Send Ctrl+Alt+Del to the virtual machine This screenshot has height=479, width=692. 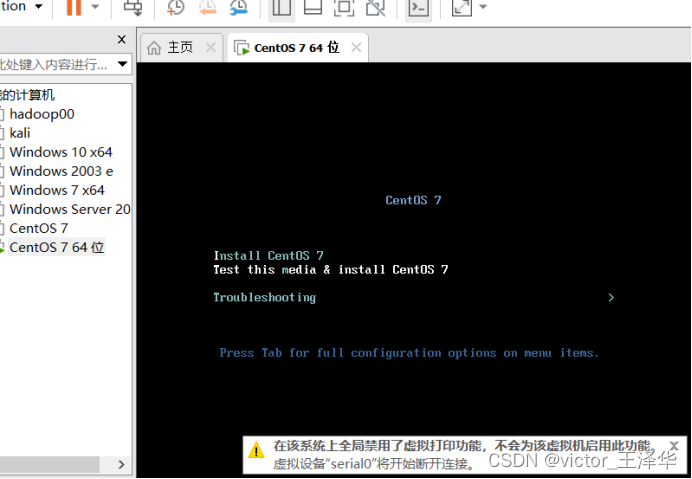tap(132, 7)
